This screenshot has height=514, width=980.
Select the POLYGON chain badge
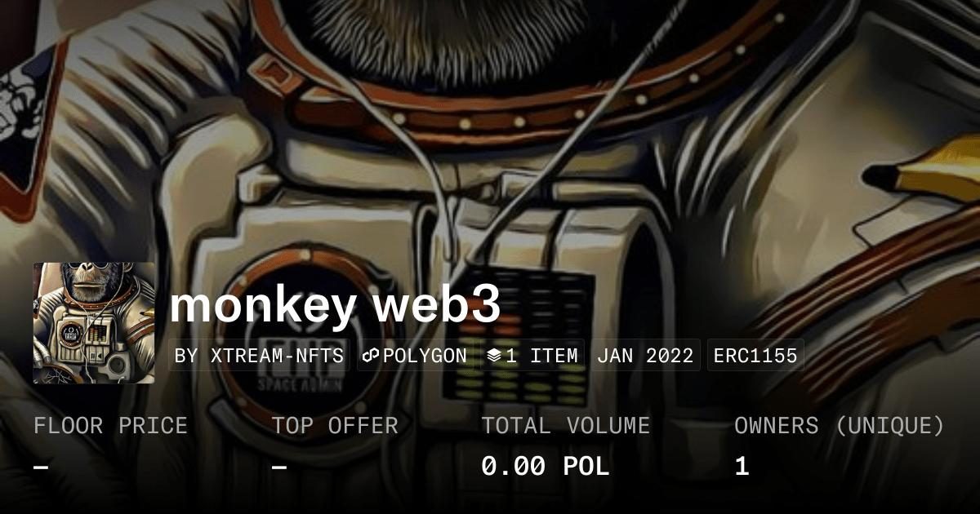coord(415,356)
